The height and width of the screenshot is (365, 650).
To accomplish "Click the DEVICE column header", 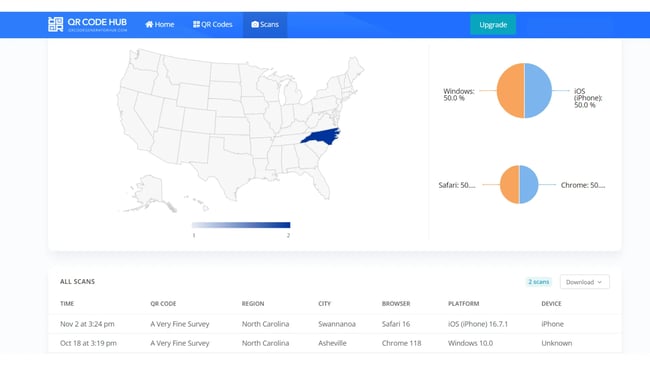I will [x=551, y=304].
